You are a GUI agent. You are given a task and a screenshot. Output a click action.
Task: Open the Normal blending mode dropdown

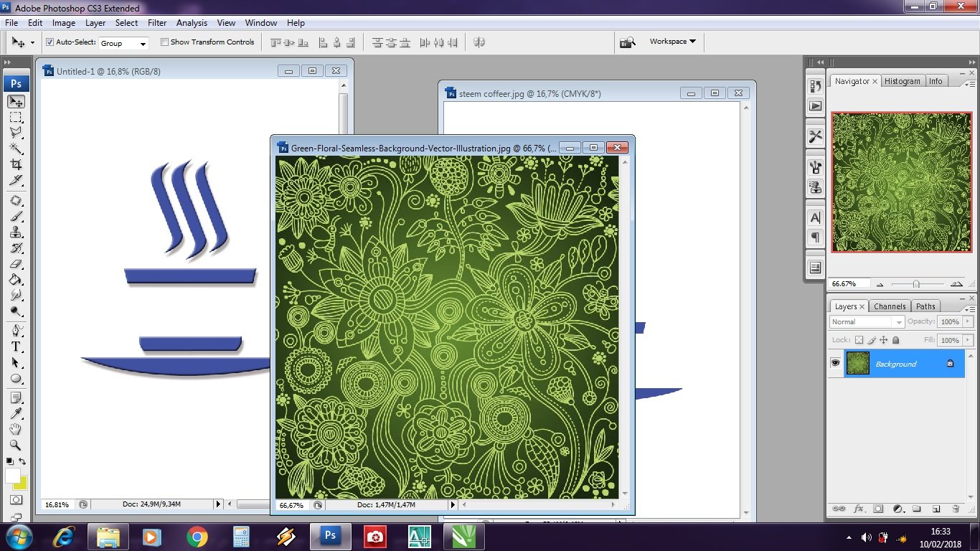[867, 322]
